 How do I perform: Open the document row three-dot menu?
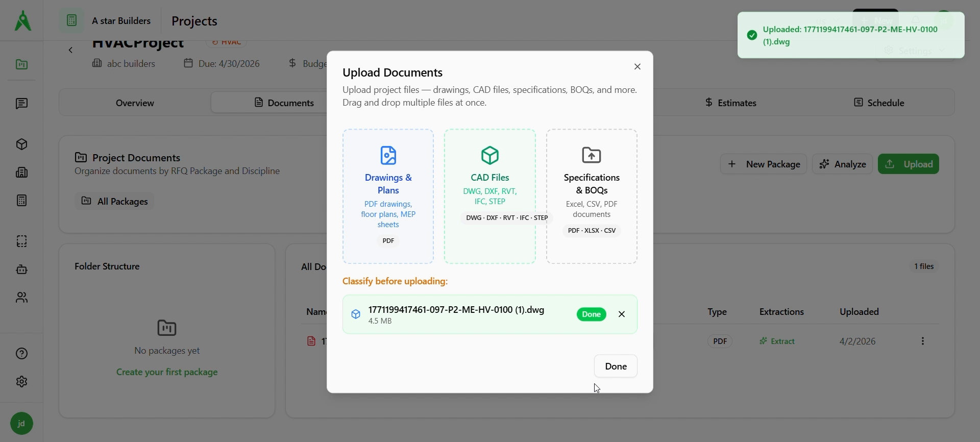tap(922, 341)
